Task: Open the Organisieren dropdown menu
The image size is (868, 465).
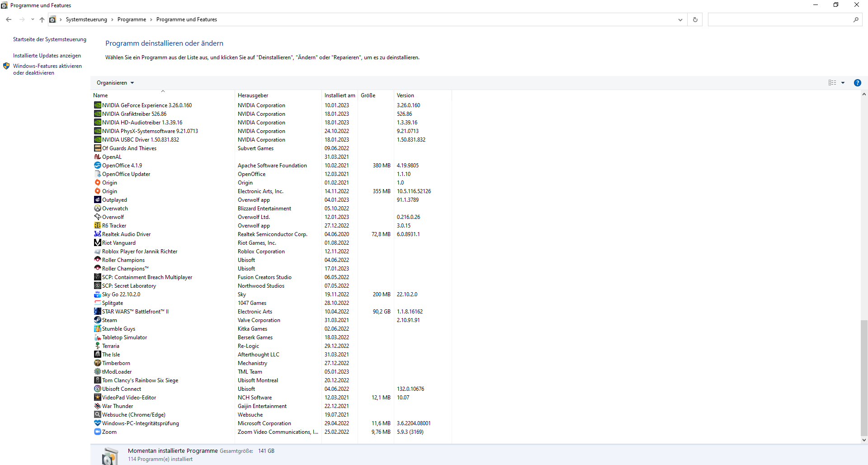Action: click(x=115, y=83)
